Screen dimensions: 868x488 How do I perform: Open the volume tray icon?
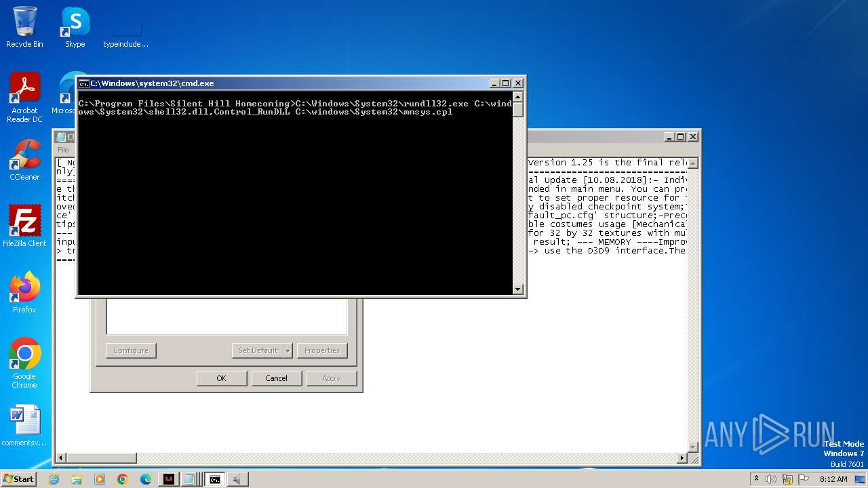click(770, 479)
